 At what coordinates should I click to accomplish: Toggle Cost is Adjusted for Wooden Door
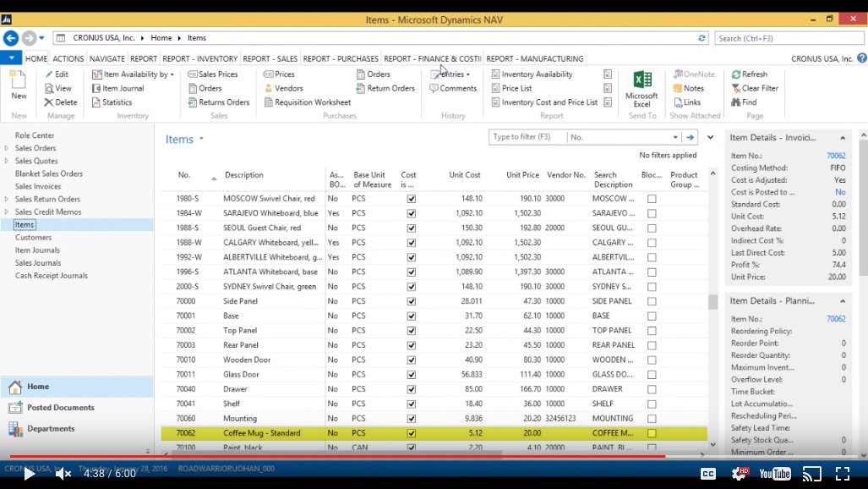(412, 360)
